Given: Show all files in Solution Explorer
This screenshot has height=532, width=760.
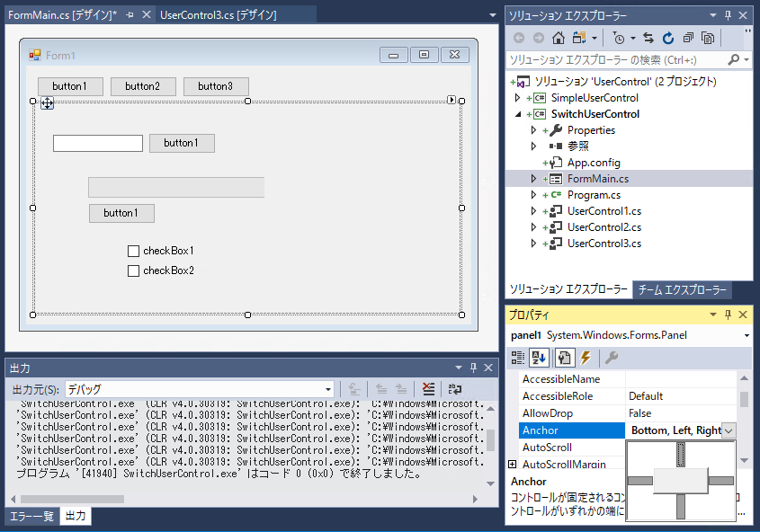Looking at the screenshot, I should [708, 38].
